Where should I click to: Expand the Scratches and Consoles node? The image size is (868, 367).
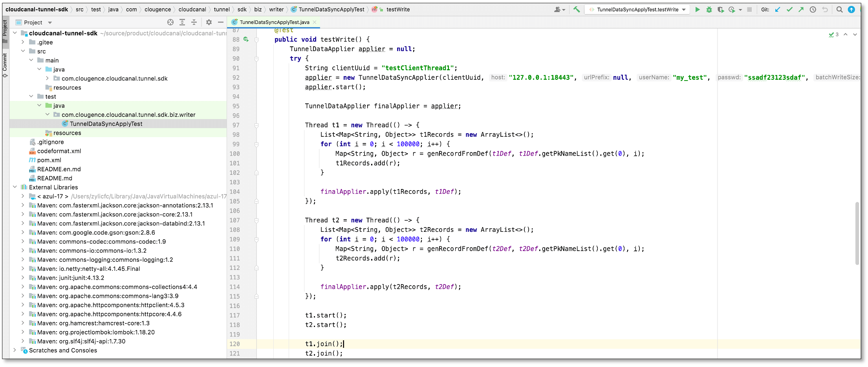(15, 350)
